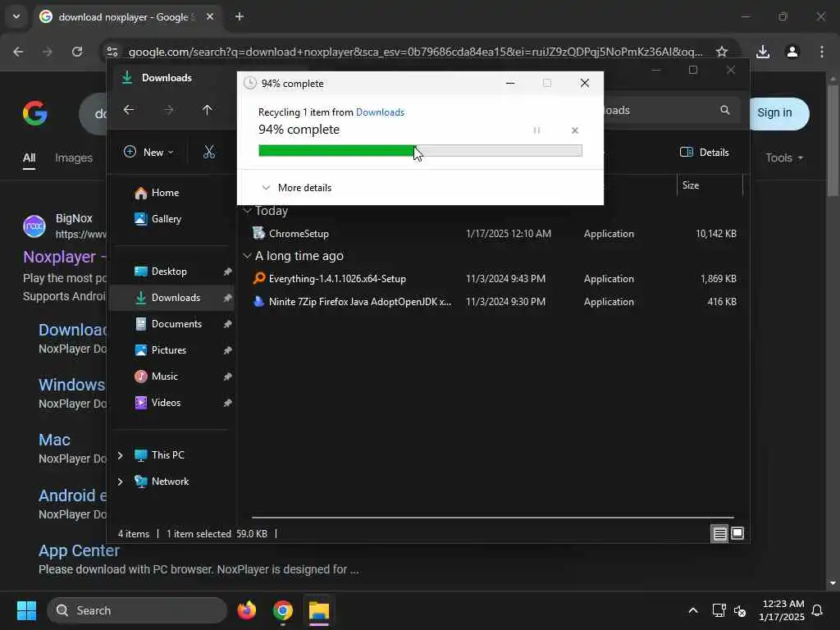This screenshot has height=630, width=840.
Task: Open the Windows Start menu
Action: tap(26, 610)
